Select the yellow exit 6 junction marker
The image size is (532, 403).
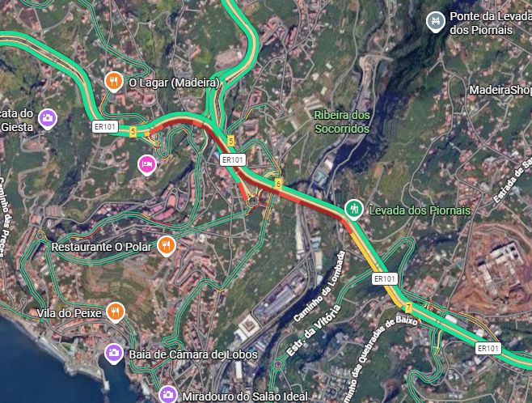click(x=278, y=184)
